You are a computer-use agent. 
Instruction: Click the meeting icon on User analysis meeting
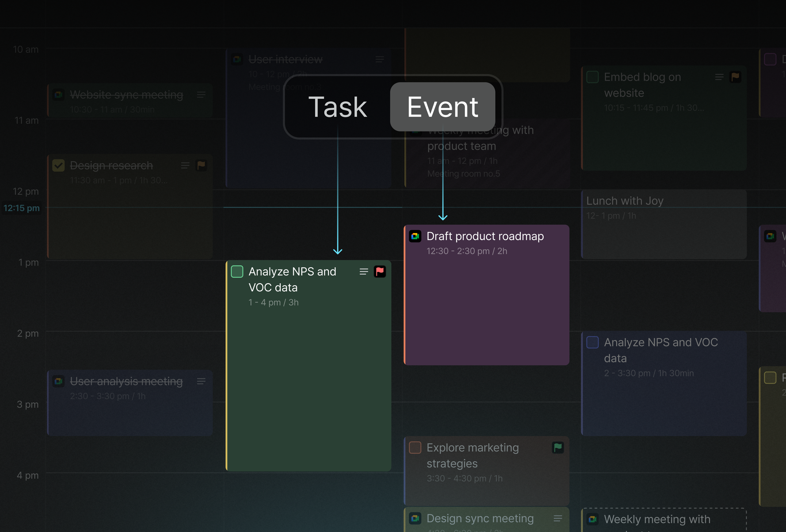[59, 381]
